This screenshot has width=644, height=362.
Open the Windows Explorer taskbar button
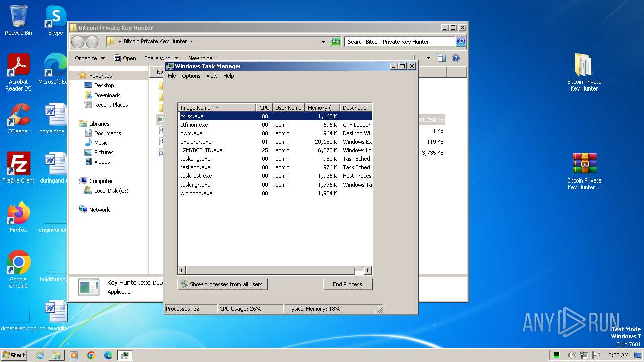tap(57, 355)
